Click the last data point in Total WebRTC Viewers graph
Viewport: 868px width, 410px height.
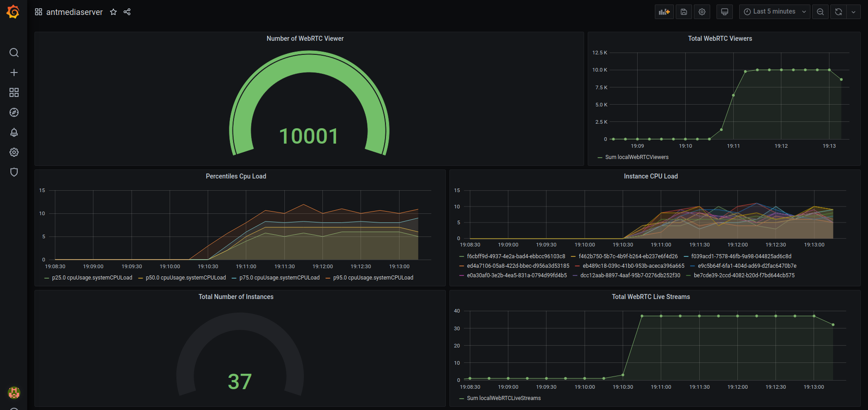(841, 80)
